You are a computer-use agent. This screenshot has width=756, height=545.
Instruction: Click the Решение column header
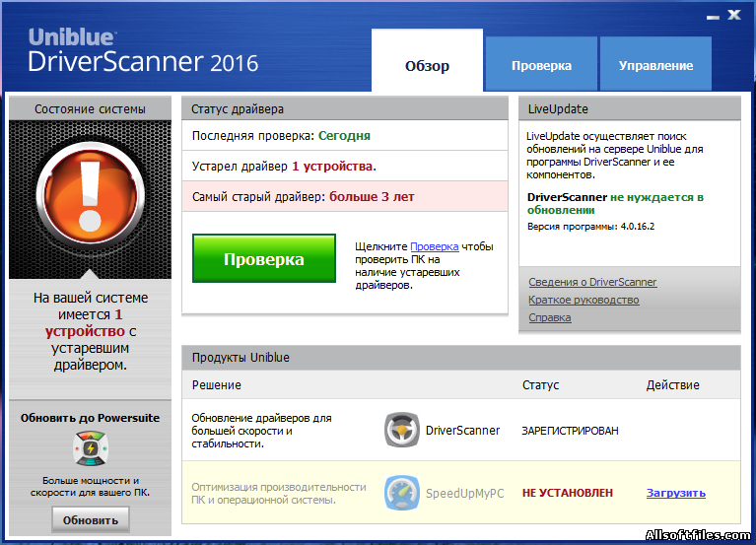tap(217, 385)
